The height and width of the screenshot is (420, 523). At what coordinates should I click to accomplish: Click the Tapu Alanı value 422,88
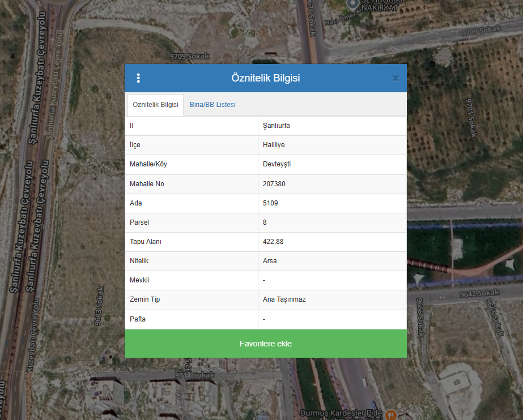[273, 242]
